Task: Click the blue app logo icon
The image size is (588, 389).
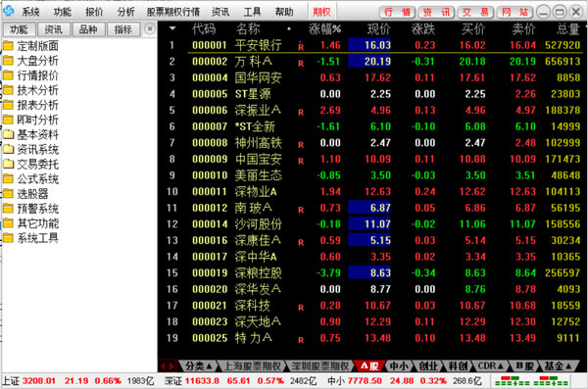Action: click(8, 11)
